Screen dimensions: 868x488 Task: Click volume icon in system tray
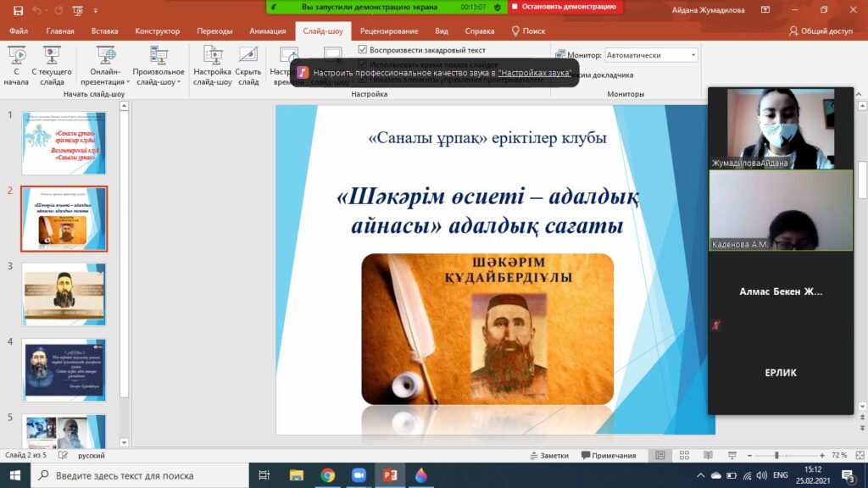pyautogui.click(x=762, y=475)
